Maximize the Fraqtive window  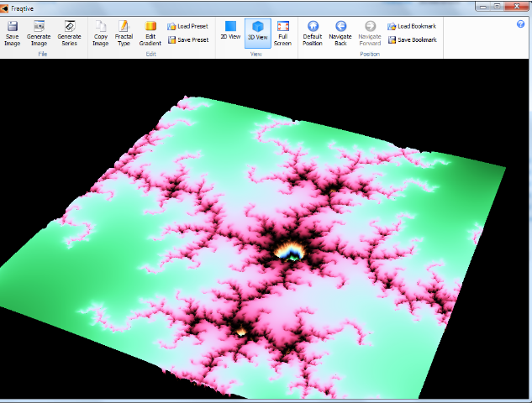click(x=498, y=6)
